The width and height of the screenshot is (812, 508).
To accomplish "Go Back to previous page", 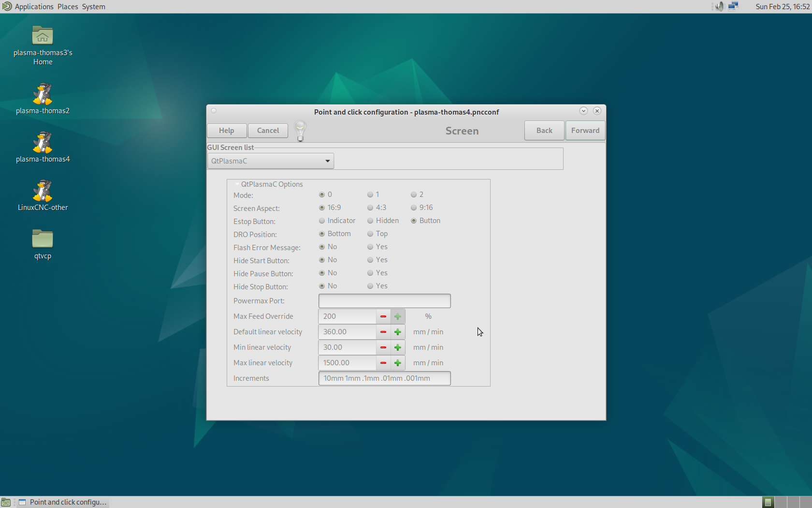I will pos(544,131).
